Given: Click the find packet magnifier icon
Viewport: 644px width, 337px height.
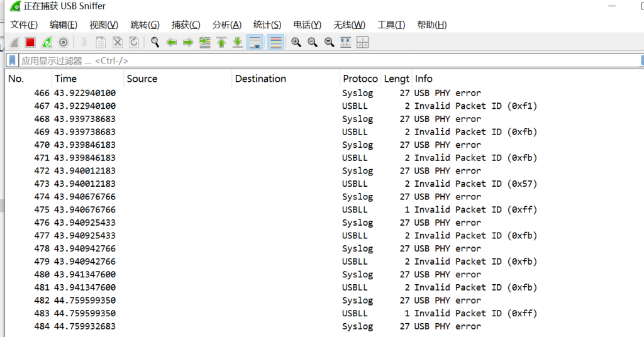Looking at the screenshot, I should click(x=155, y=42).
